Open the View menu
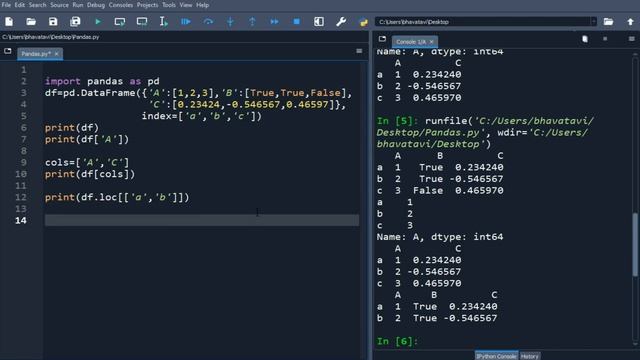This screenshot has height=360, width=640. [186, 5]
